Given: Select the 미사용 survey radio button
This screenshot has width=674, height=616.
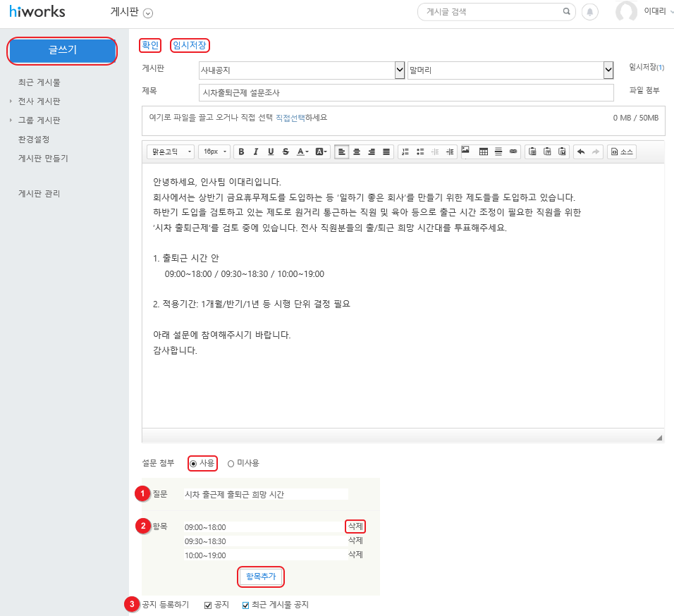Looking at the screenshot, I should point(231,463).
